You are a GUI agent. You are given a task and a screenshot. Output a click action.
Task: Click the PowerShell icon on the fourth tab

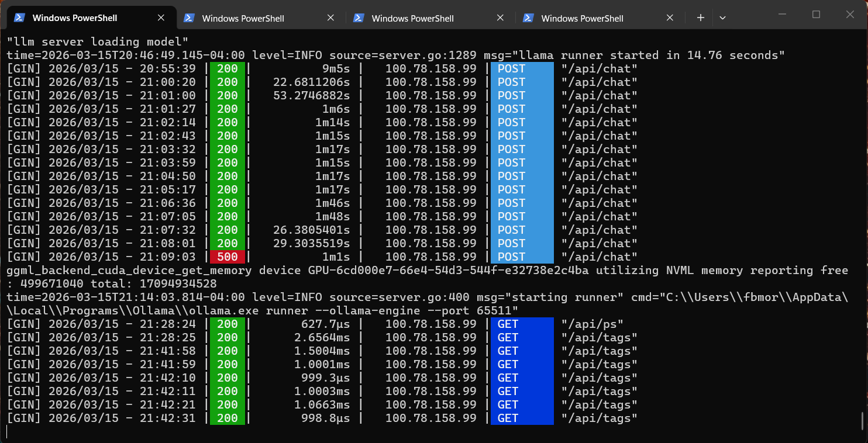(x=528, y=18)
